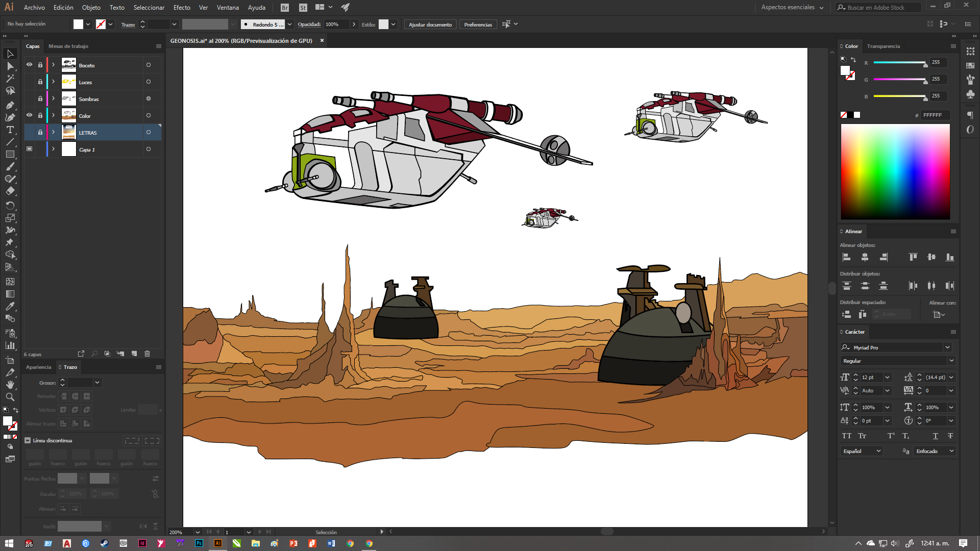This screenshot has height=551, width=980.
Task: Open the Ventana menu
Action: click(x=228, y=8)
